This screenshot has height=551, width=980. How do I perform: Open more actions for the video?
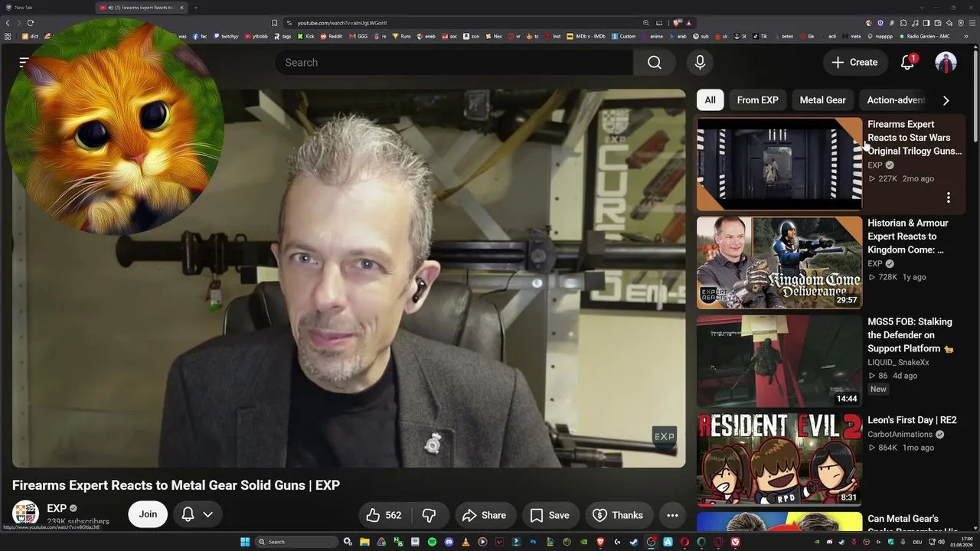[672, 515]
